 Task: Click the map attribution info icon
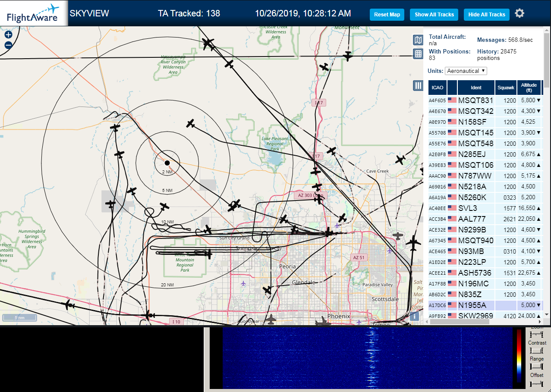pyautogui.click(x=414, y=316)
